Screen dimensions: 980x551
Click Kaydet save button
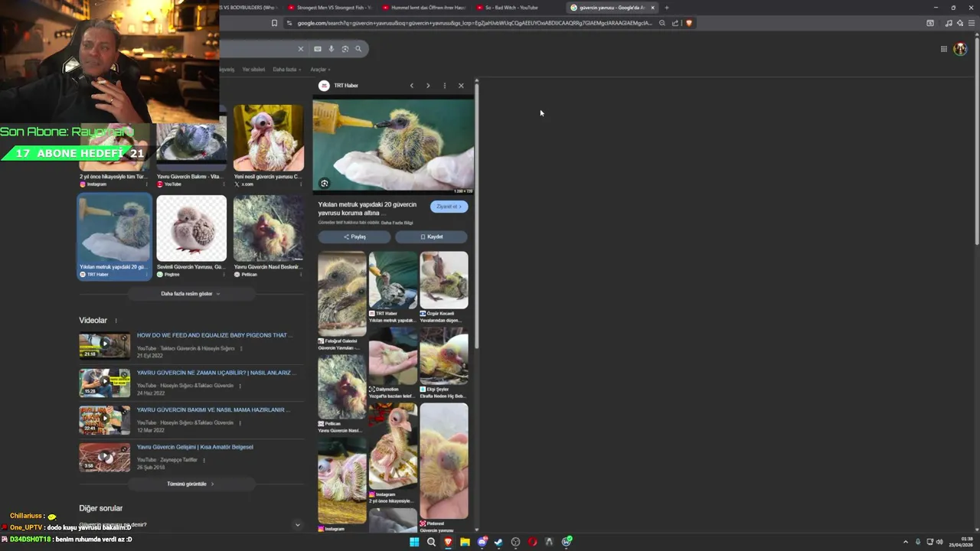(x=431, y=236)
